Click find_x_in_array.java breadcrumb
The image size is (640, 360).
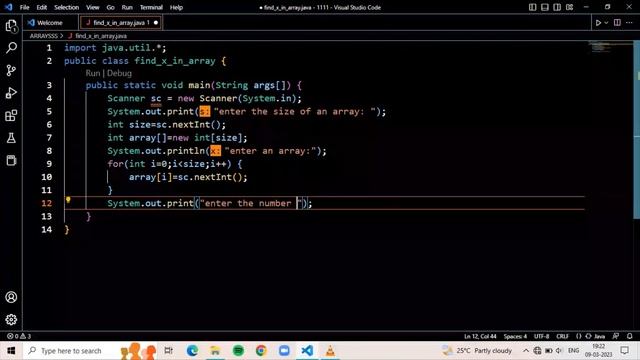pyautogui.click(x=101, y=36)
